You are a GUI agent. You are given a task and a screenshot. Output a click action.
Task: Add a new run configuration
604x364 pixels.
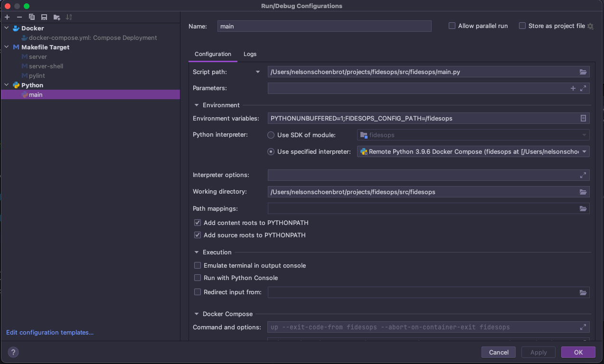click(x=7, y=17)
